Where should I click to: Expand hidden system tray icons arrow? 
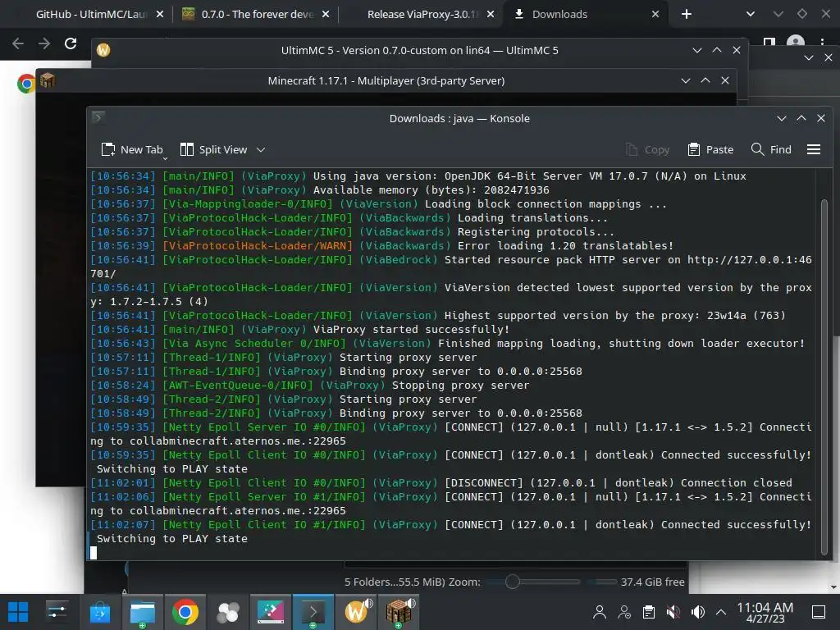721,612
